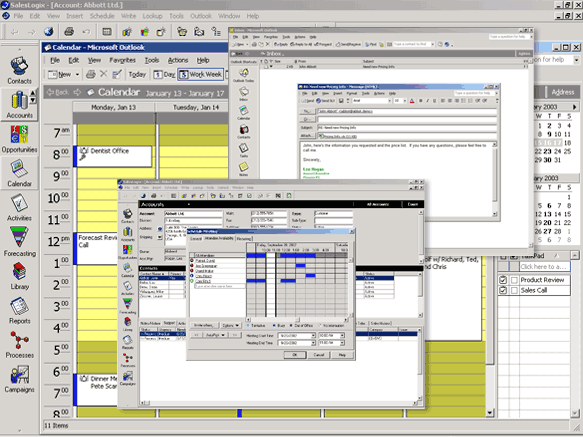Click the Attach button in message window
Image resolution: width=583 pixels, height=437 pixels.
(x=307, y=136)
